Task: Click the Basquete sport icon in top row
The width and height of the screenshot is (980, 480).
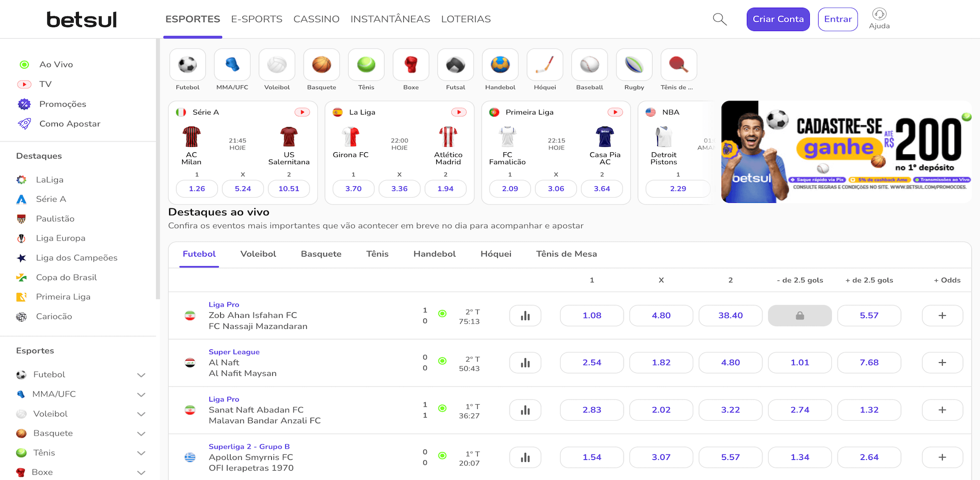Action: 321,65
